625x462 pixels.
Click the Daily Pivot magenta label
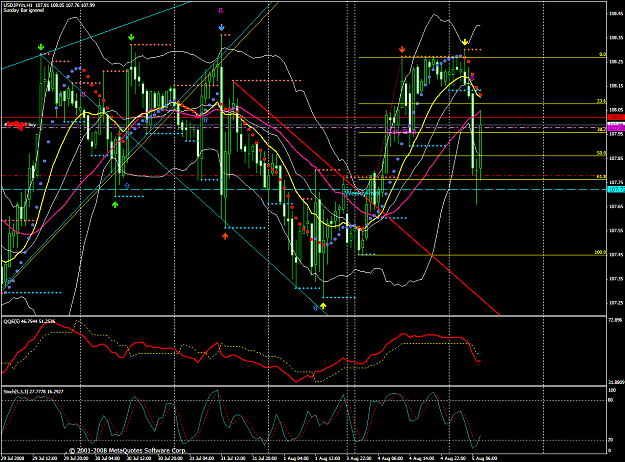coord(401,131)
